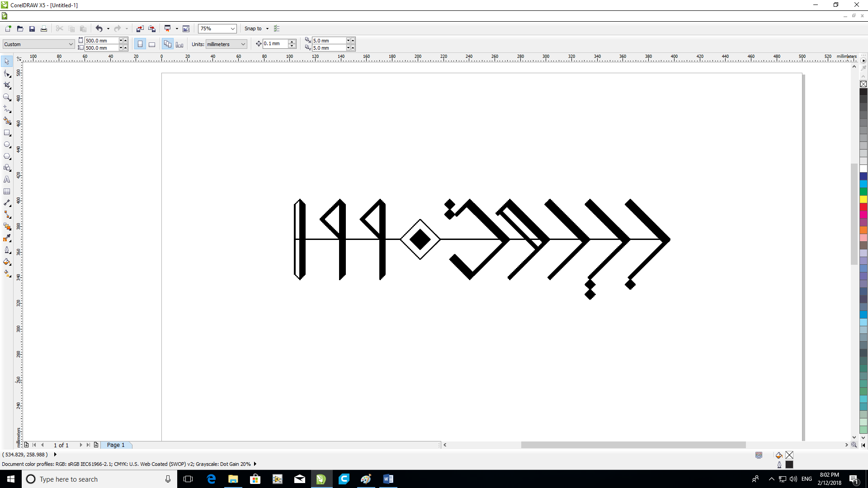The image size is (868, 488).
Task: Expand the undo history arrow
Action: pyautogui.click(x=108, y=28)
